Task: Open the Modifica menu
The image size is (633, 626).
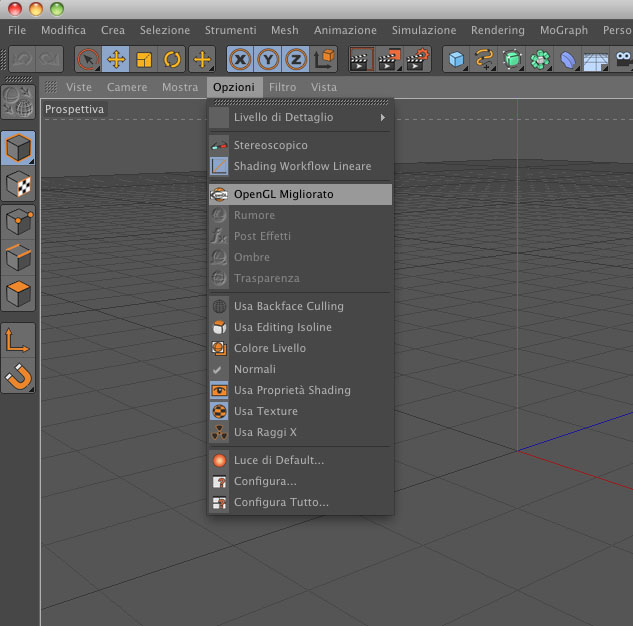Action: (63, 30)
